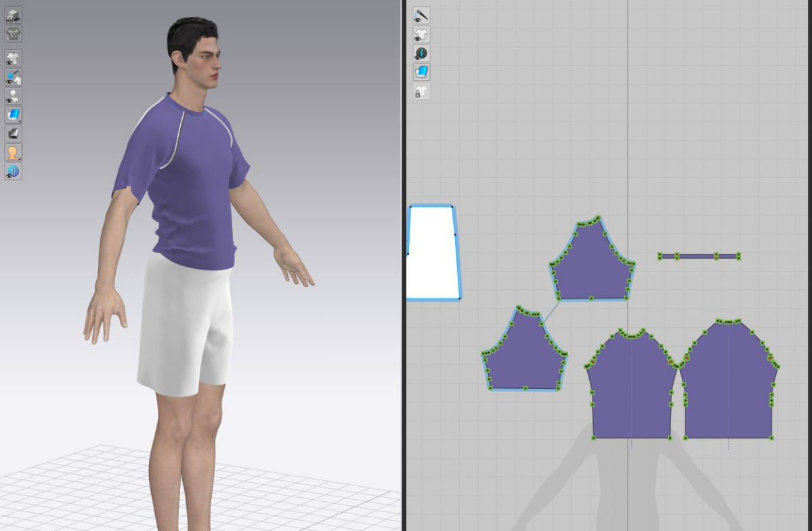The width and height of the screenshot is (812, 531).
Task: Click the cube icon atop the 3D toolbar
Action: click(14, 14)
